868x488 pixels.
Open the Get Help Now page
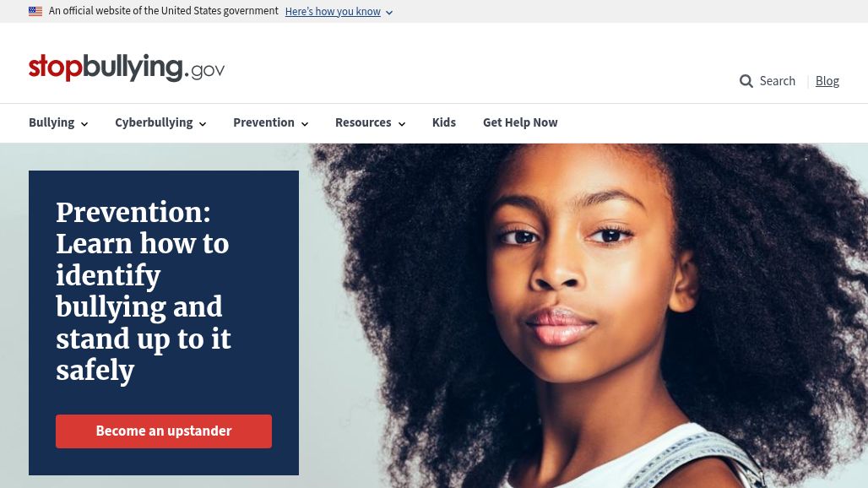pos(520,122)
